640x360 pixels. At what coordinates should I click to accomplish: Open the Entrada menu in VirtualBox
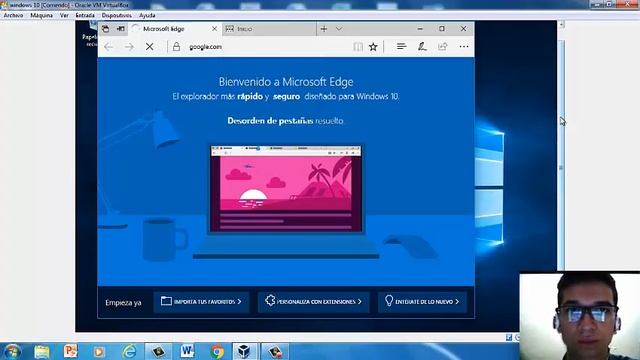click(x=85, y=15)
